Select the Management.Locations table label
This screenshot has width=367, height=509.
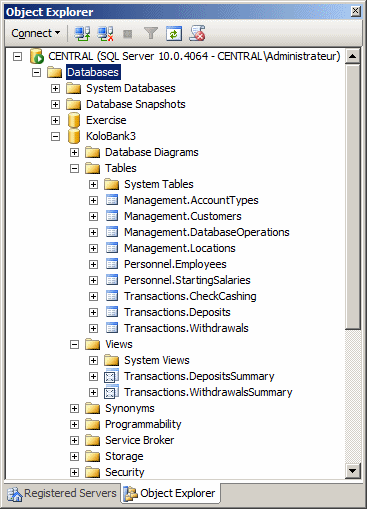click(x=180, y=248)
